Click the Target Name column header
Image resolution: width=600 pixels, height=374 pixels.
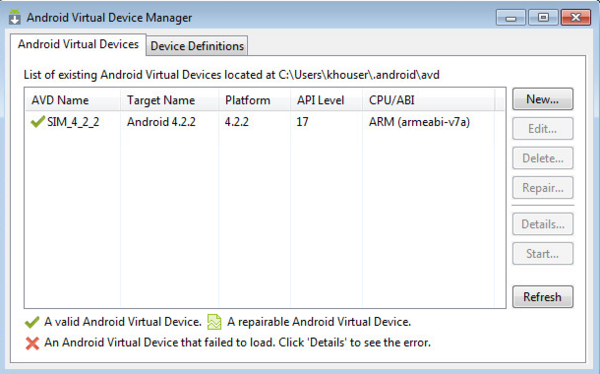click(x=170, y=100)
